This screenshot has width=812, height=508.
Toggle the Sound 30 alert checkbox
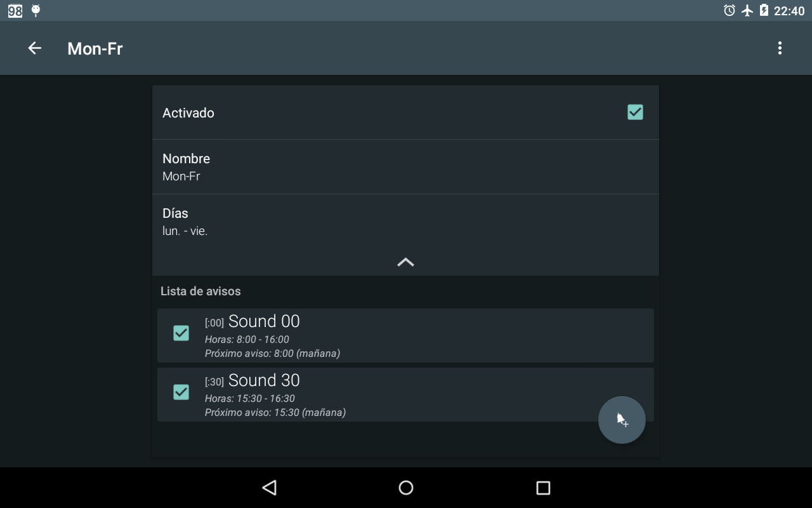(181, 392)
